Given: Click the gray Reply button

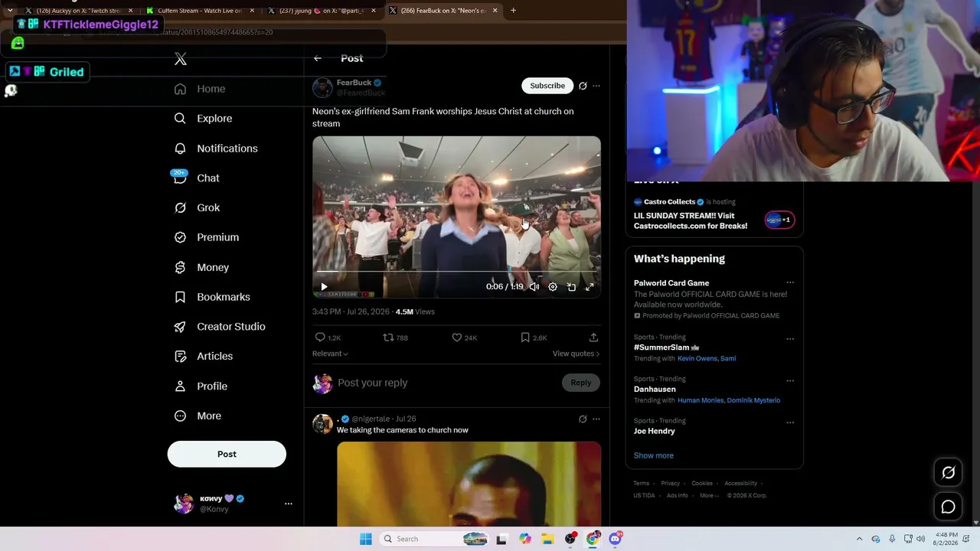Looking at the screenshot, I should (x=581, y=383).
